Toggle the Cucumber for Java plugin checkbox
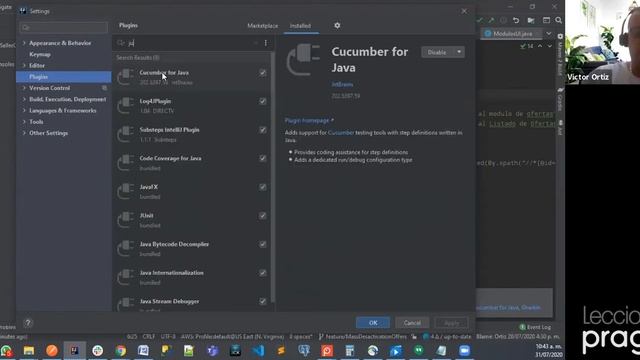 click(x=262, y=73)
